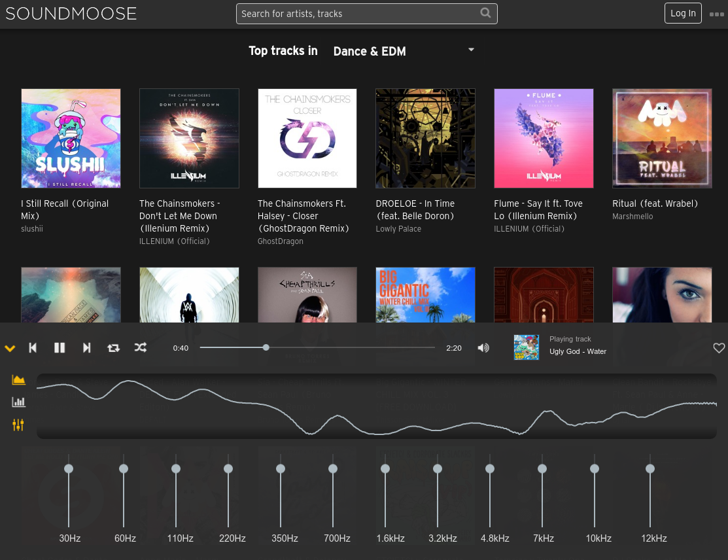Adjust the 110Hz equalizer slider
728x560 pixels.
click(x=176, y=469)
